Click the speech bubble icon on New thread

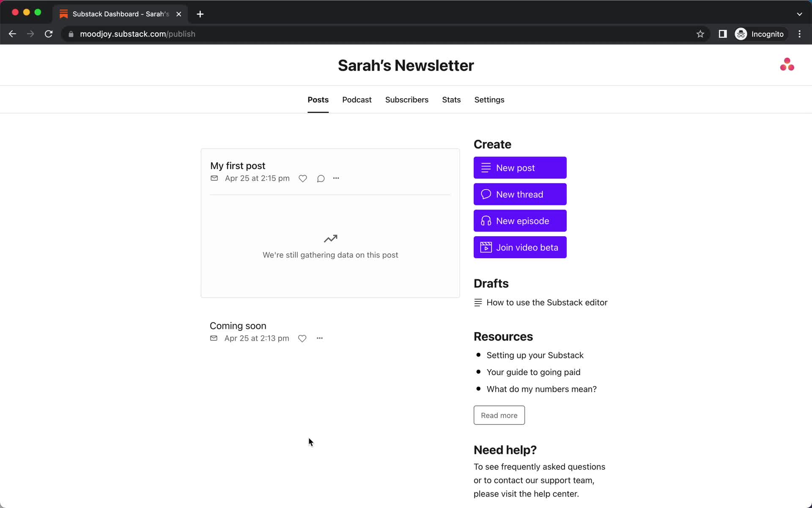pos(486,194)
